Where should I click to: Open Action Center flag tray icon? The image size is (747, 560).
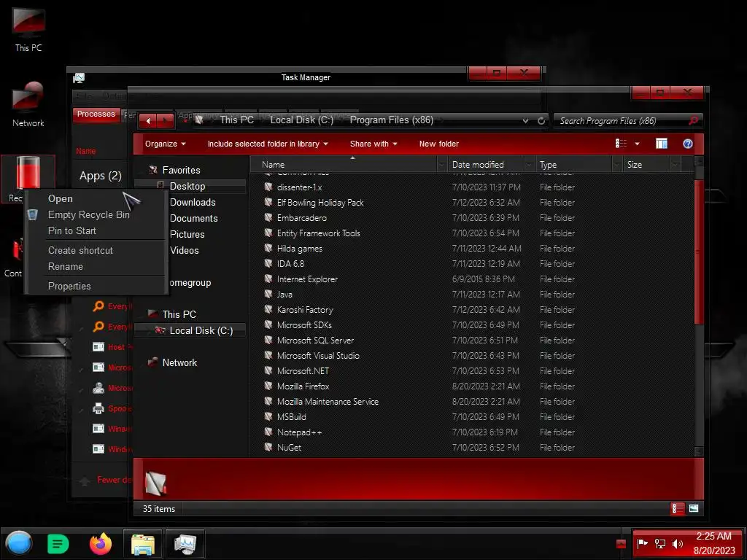(x=643, y=543)
